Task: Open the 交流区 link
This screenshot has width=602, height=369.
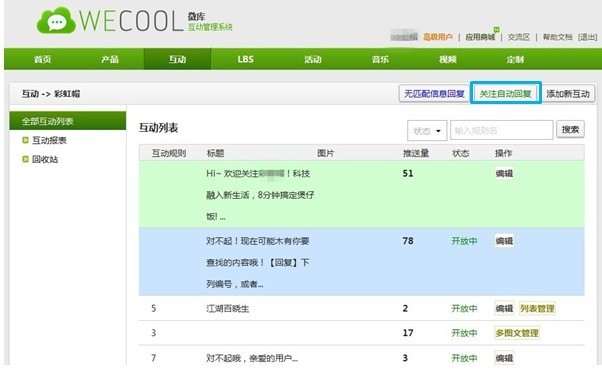Action: click(x=519, y=37)
